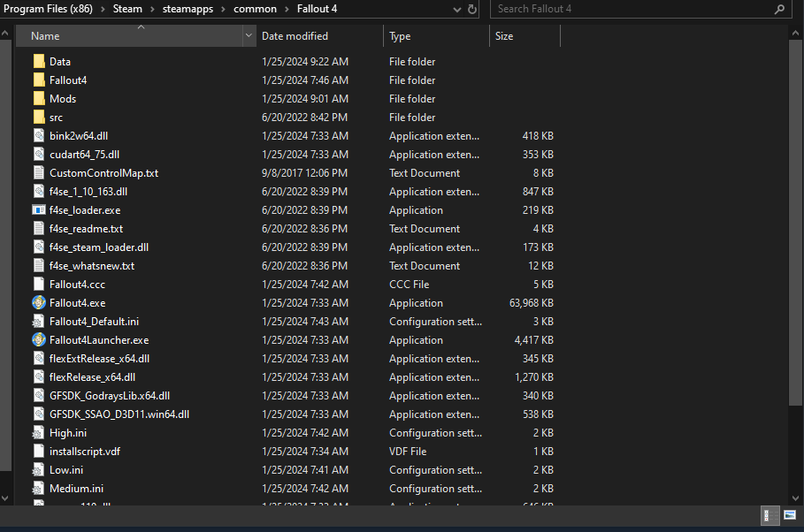Select the GFSDK_SSAO_D3D11.win64.dll file name

click(x=119, y=414)
